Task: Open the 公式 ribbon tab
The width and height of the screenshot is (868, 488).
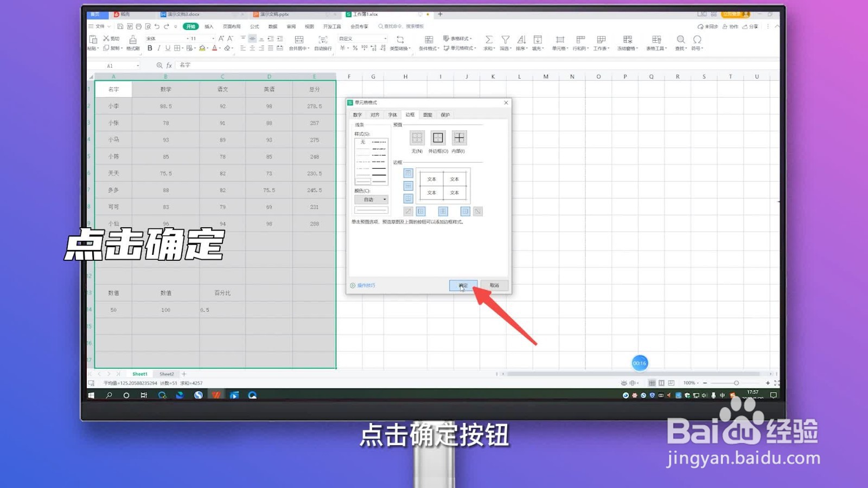Action: (254, 27)
